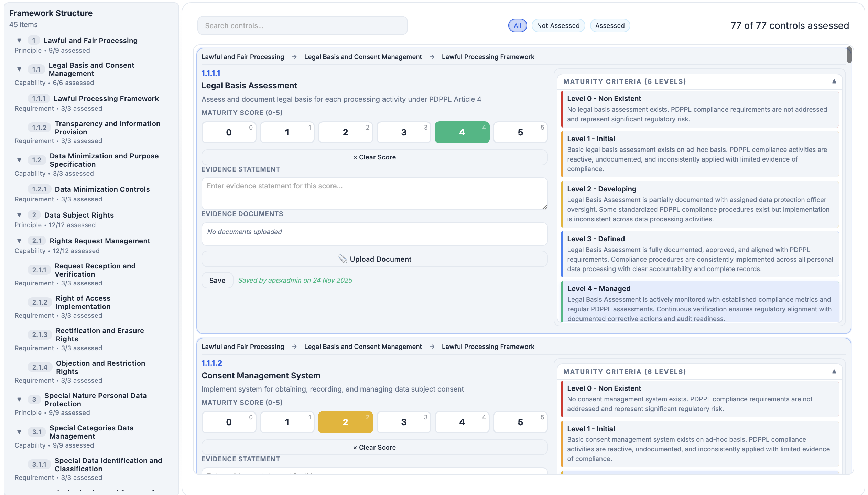Switch to the All filter tab
The image size is (868, 495).
(x=517, y=25)
